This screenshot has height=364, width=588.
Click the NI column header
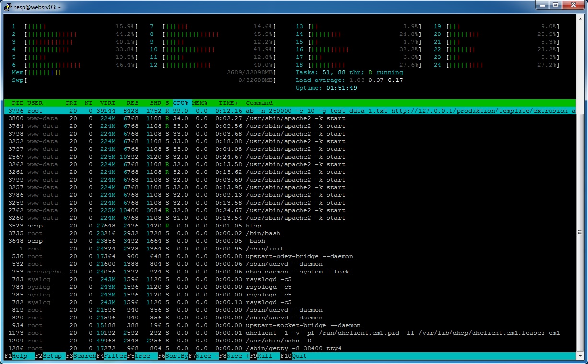pyautogui.click(x=89, y=103)
